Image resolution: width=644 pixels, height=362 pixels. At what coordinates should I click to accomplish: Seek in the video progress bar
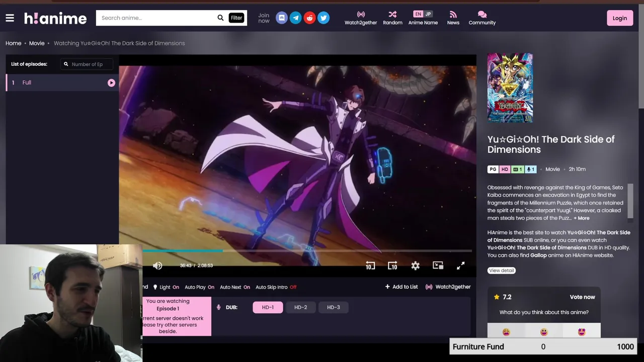[307, 250]
